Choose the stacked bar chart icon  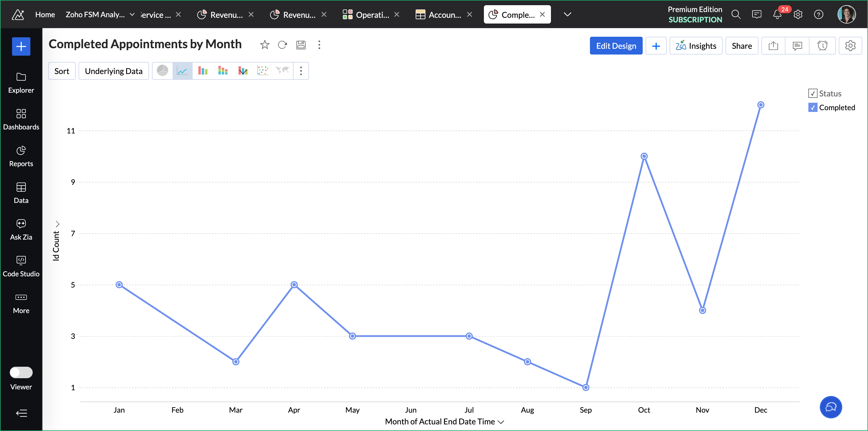[223, 71]
